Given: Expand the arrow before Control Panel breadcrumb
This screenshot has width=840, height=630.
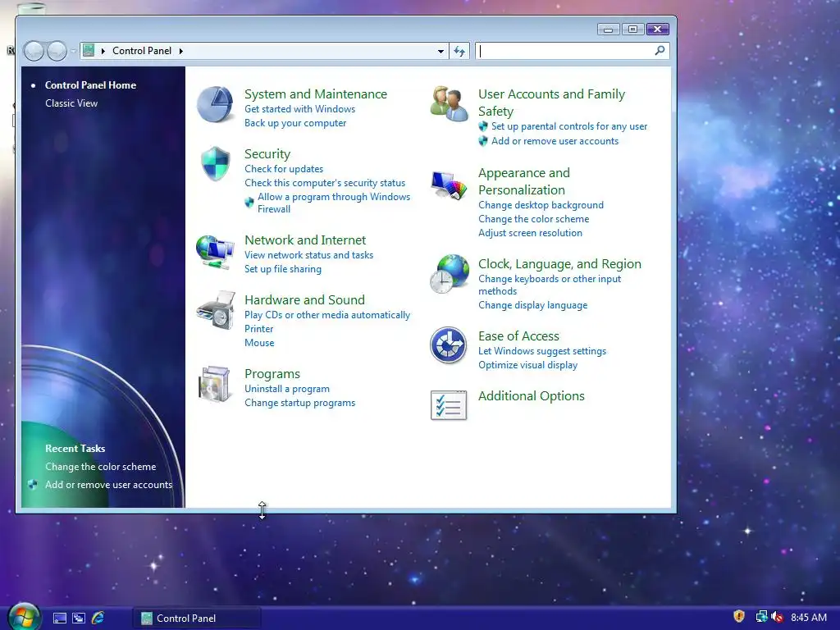Looking at the screenshot, I should [x=103, y=51].
